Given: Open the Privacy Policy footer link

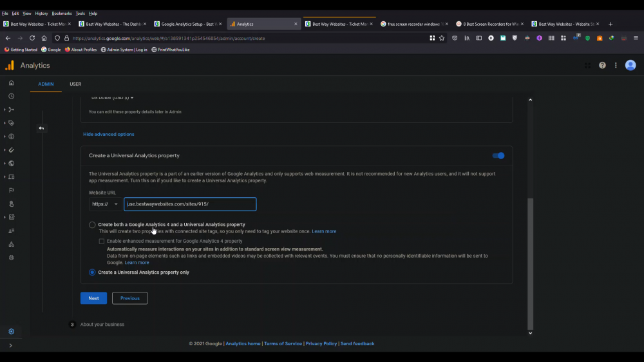Looking at the screenshot, I should [321, 343].
